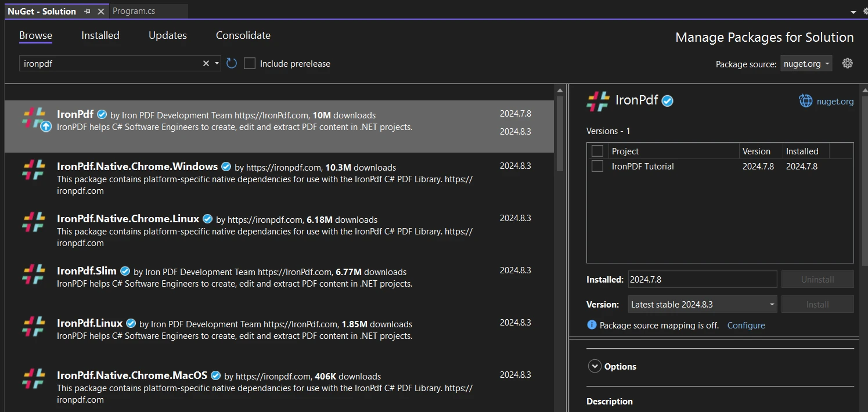This screenshot has height=412, width=868.
Task: Click the details pane scrollbar up arrow
Action: (865, 90)
